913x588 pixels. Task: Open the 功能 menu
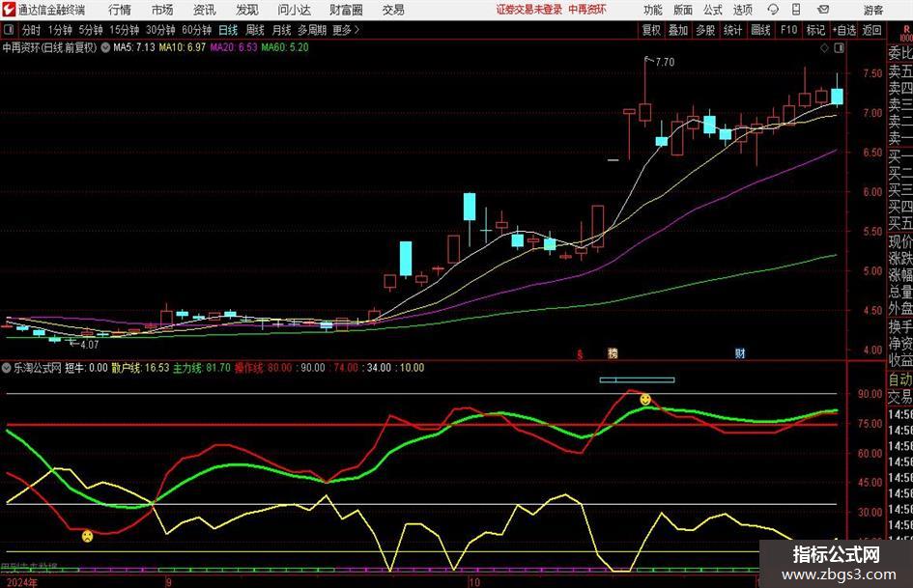coord(653,10)
